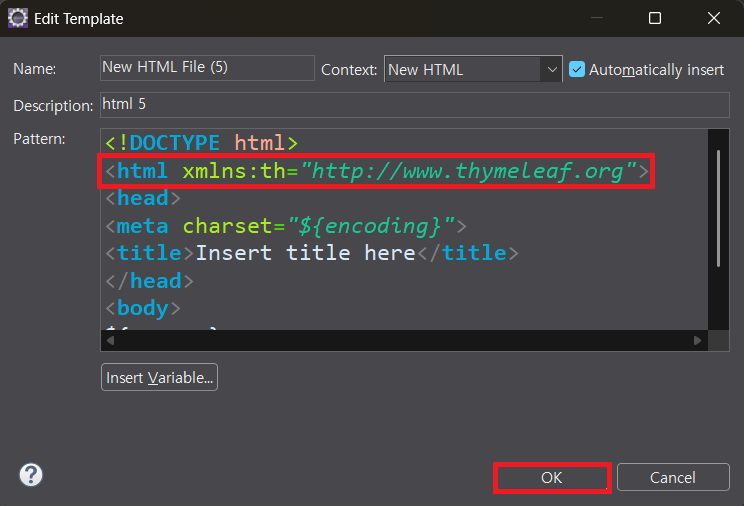This screenshot has width=744, height=506.
Task: Open the Insert Variable dialog
Action: (159, 377)
